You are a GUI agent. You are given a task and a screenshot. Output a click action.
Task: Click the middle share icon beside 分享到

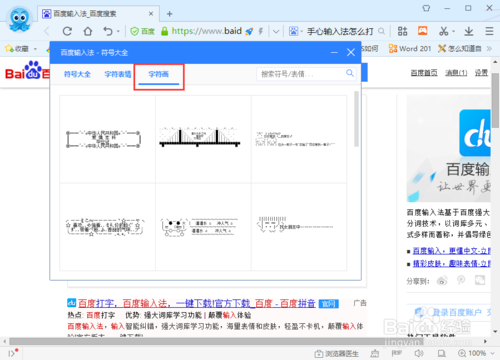tap(461, 280)
